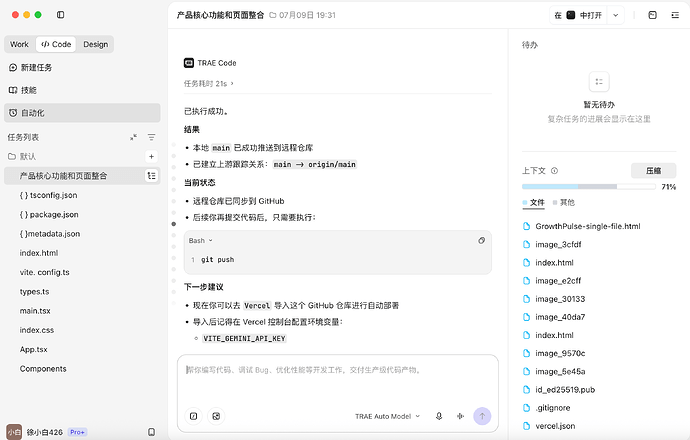
Task: Click the 压缩 compress button
Action: (x=653, y=171)
